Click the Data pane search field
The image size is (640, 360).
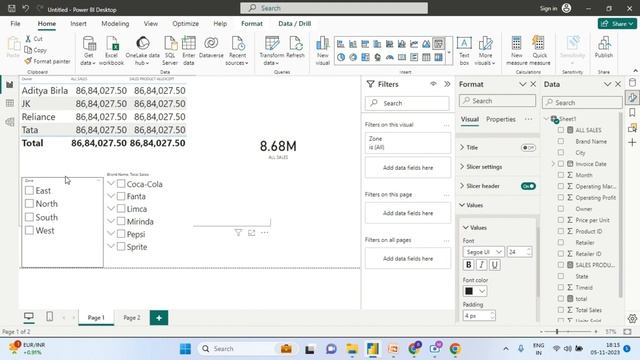point(582,102)
